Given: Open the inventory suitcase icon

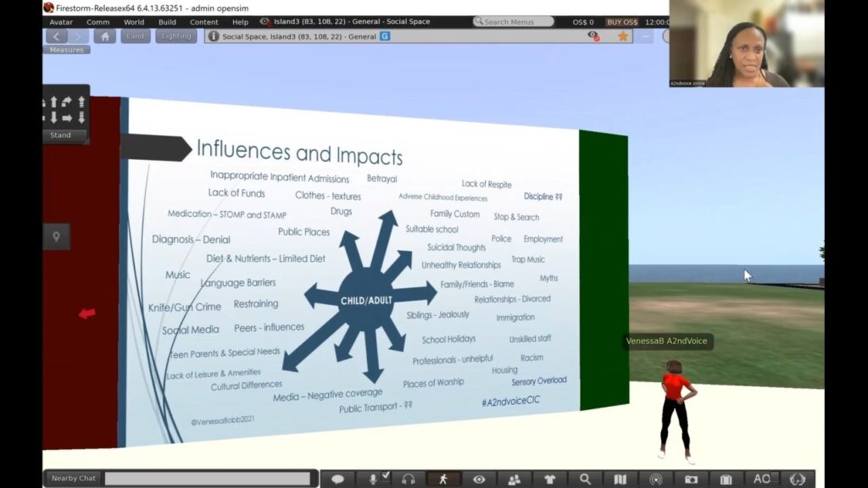Looking at the screenshot, I should click(x=726, y=480).
